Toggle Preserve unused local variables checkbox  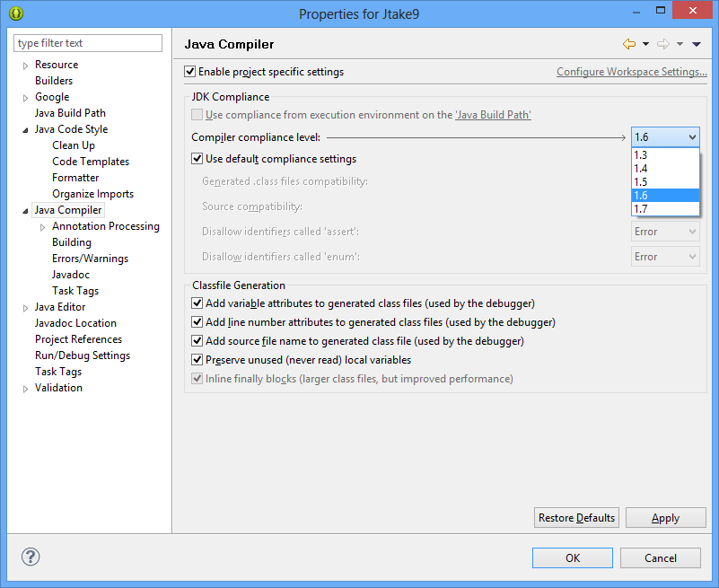(197, 360)
